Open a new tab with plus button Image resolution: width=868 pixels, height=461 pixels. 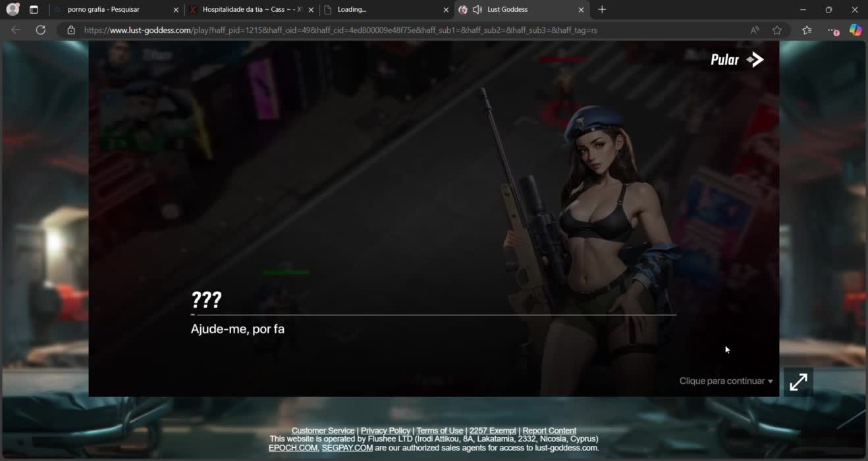click(602, 10)
